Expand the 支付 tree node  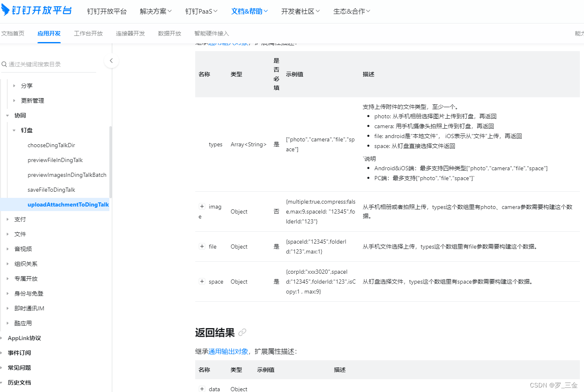point(7,219)
